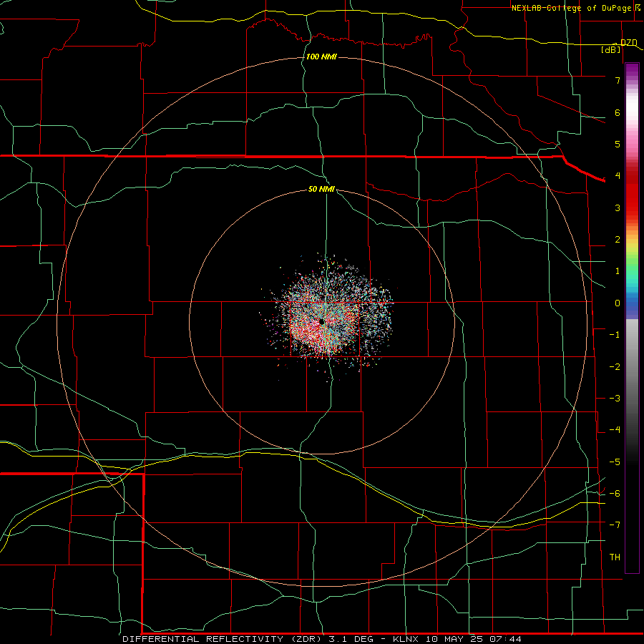The width and height of the screenshot is (644, 644).
Task: Click the TH label under the scale
Action: click(615, 557)
